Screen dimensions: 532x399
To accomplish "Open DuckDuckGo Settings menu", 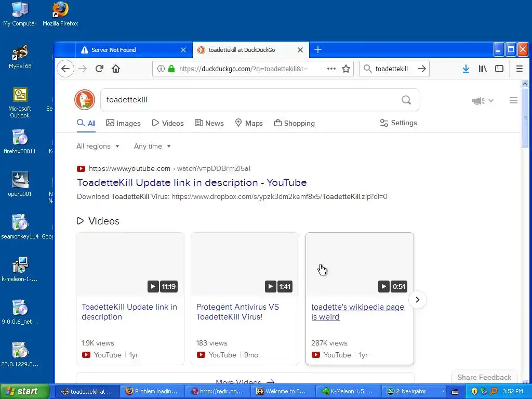I will tap(398, 123).
